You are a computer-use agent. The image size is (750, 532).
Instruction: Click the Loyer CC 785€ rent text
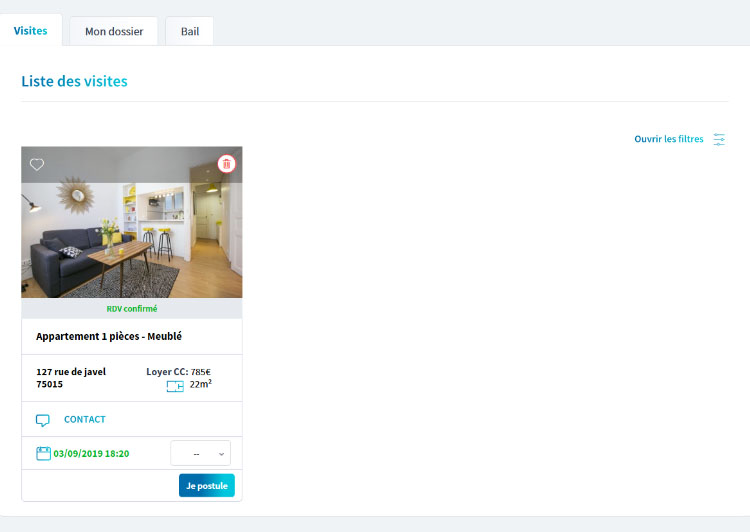coord(178,372)
